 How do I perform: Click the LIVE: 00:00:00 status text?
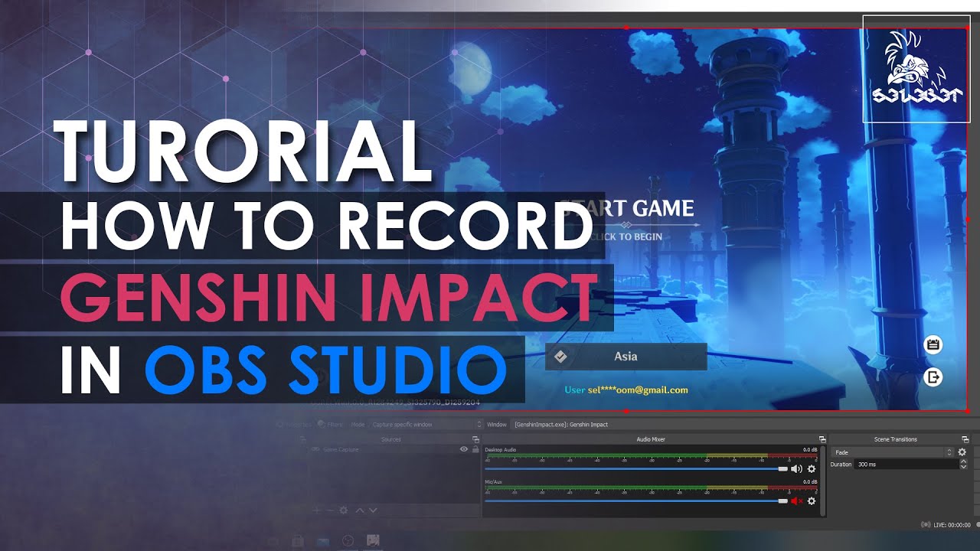(952, 525)
